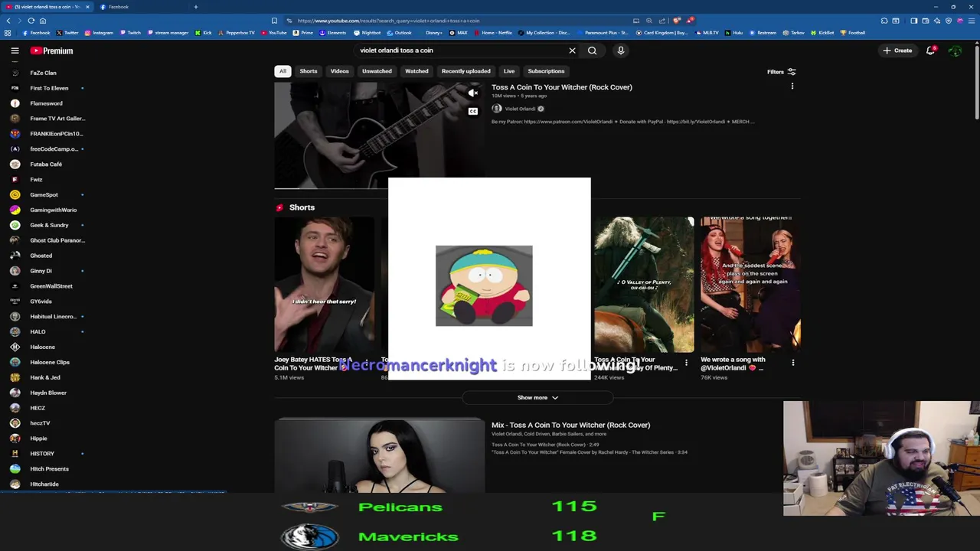
Task: Toggle closed captions on the video preview
Action: click(x=473, y=112)
